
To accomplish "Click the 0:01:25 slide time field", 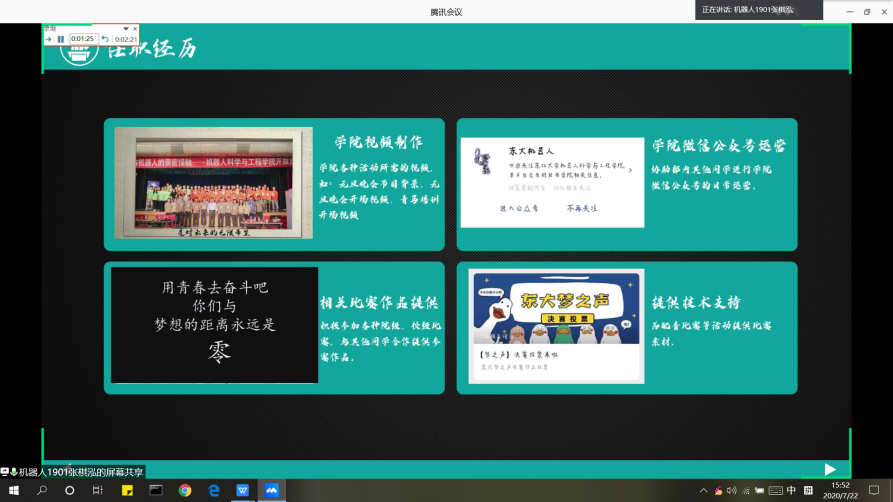I will click(83, 39).
